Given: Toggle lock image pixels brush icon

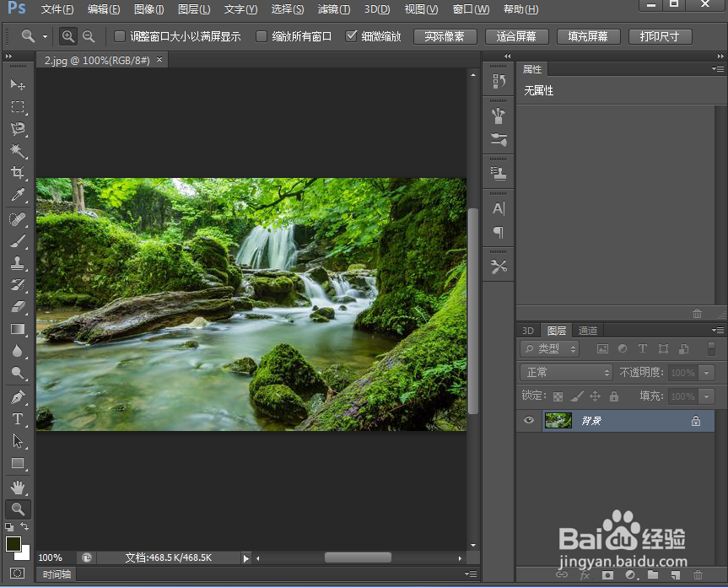Looking at the screenshot, I should (577, 396).
